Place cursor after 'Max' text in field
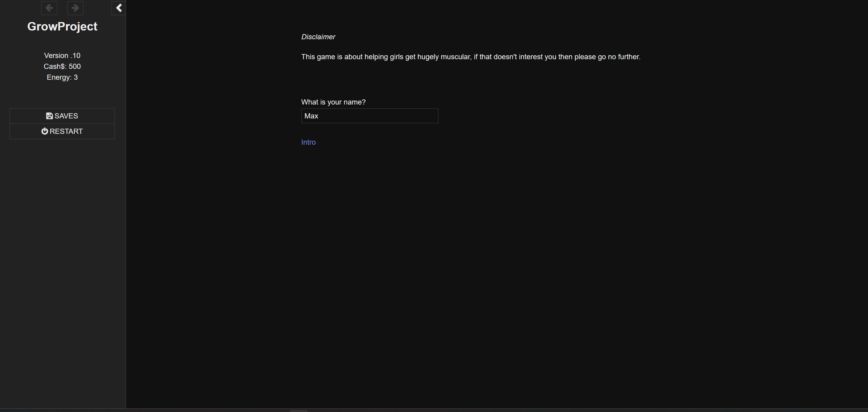Viewport: 868px width, 412px height. tap(319, 116)
